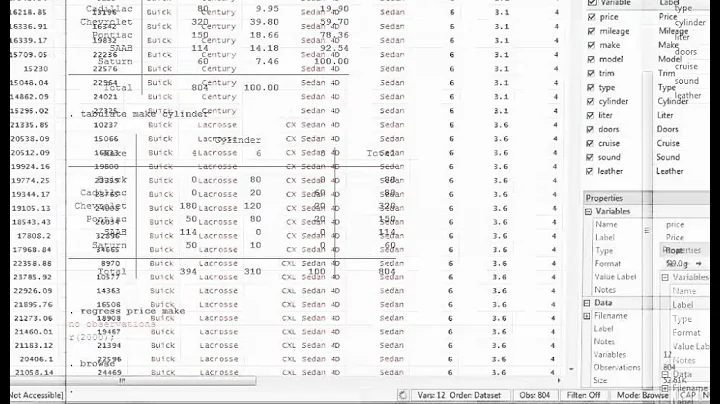720x404 pixels.
Task: Collapse the Data section in Properties
Action: [587, 303]
